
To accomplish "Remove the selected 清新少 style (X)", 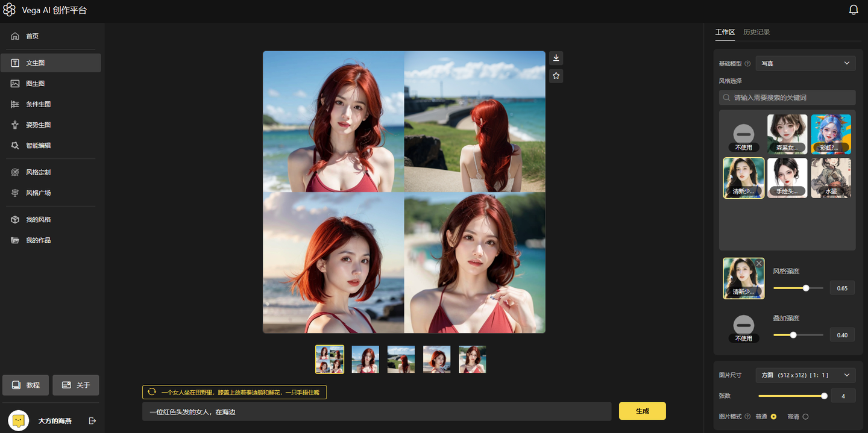I will [759, 264].
